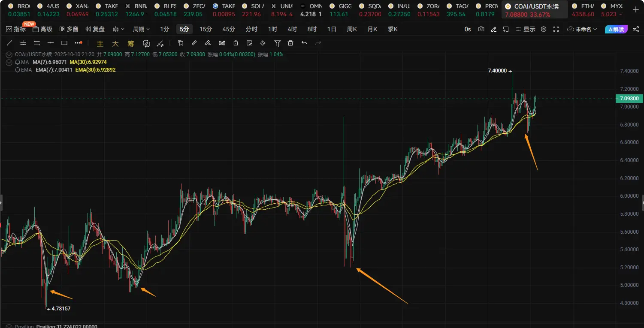Image resolution: width=644 pixels, height=328 pixels.
Task: Click the AI解读 button
Action: (616, 29)
